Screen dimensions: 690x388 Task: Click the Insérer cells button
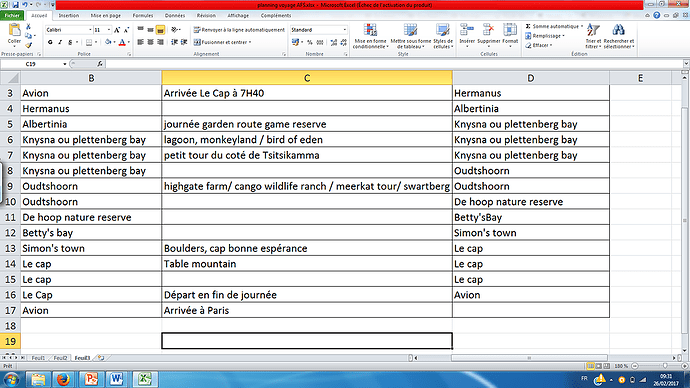(467, 36)
